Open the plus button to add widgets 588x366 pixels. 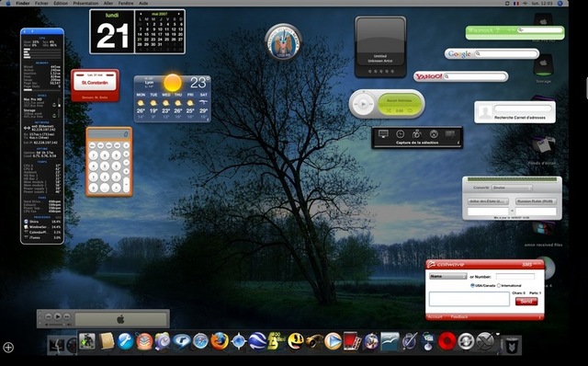point(8,348)
